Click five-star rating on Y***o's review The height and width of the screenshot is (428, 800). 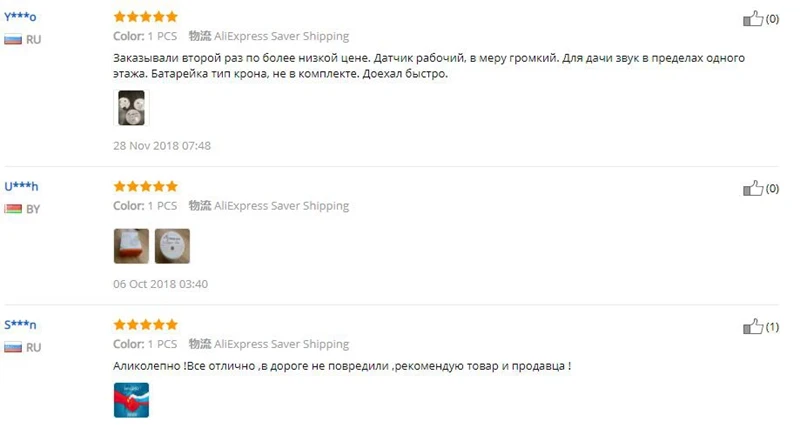click(x=145, y=17)
